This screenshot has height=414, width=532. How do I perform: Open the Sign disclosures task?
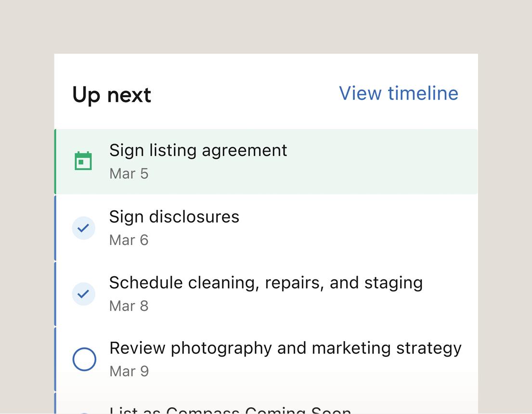point(174,217)
